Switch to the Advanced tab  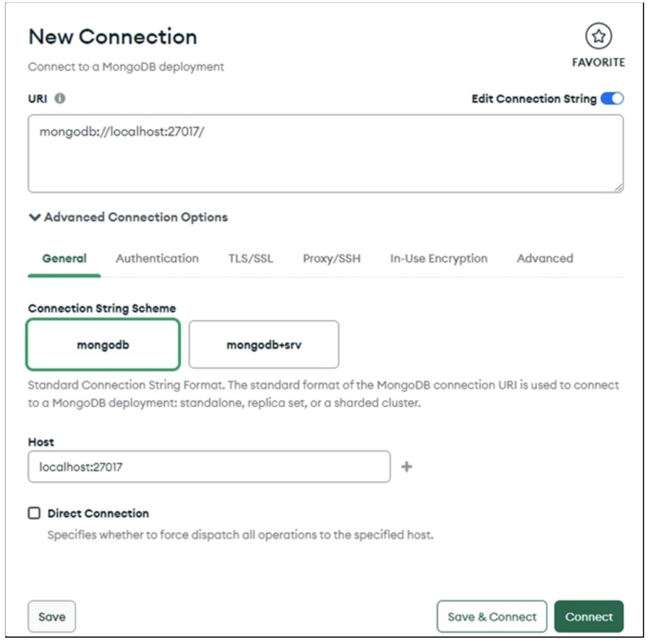click(x=545, y=259)
